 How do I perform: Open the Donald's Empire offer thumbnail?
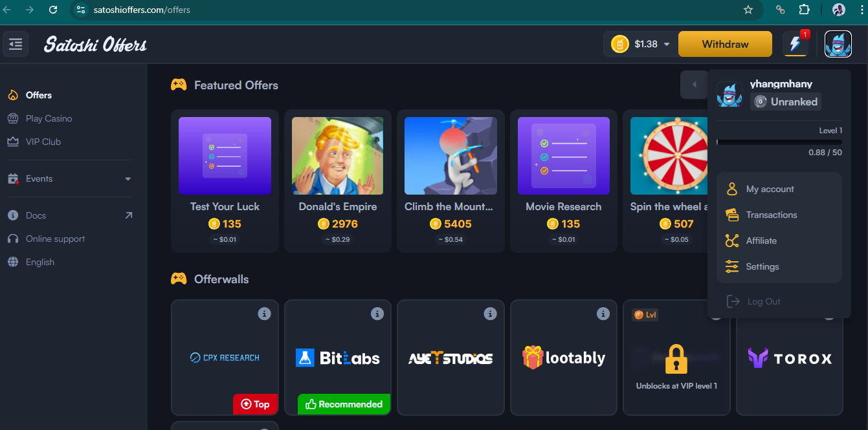point(337,156)
